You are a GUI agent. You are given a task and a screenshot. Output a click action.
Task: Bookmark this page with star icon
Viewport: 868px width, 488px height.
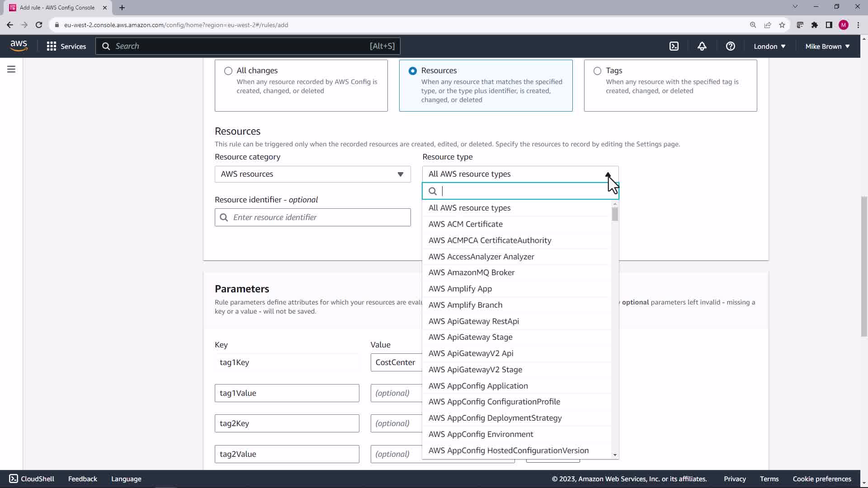click(x=782, y=25)
